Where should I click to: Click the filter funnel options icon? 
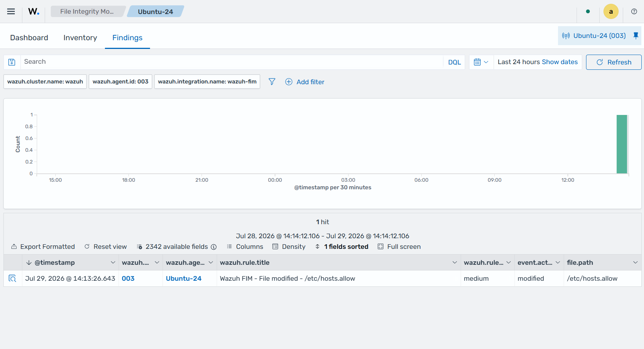(272, 82)
